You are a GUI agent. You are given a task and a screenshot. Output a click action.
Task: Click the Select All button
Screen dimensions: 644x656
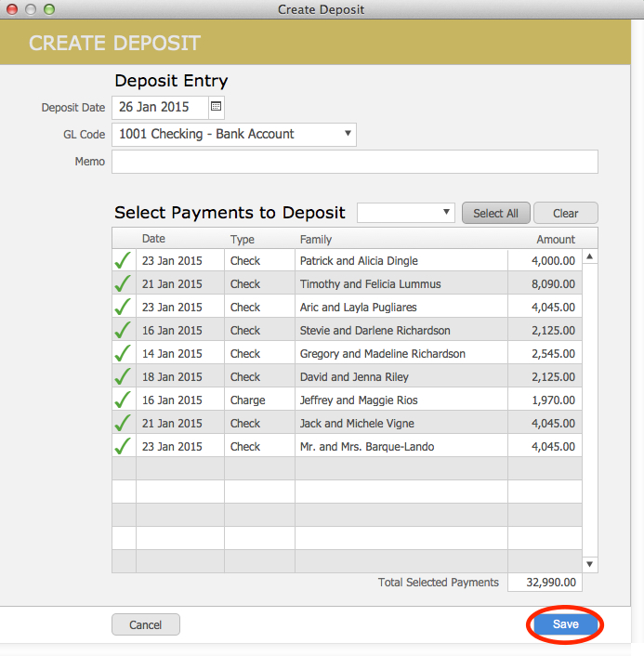coord(495,213)
